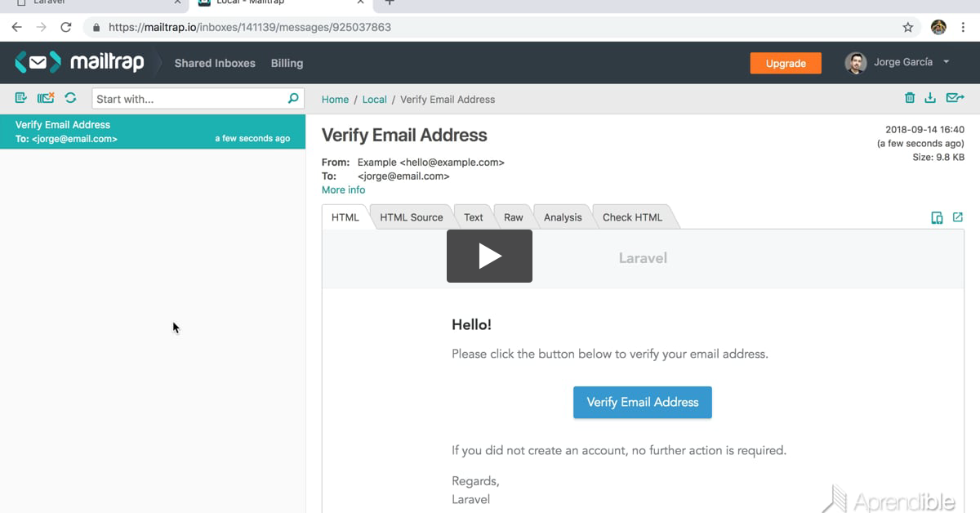Click the Mailtrap logo
Image resolution: width=980 pixels, height=513 pixels.
(79, 62)
